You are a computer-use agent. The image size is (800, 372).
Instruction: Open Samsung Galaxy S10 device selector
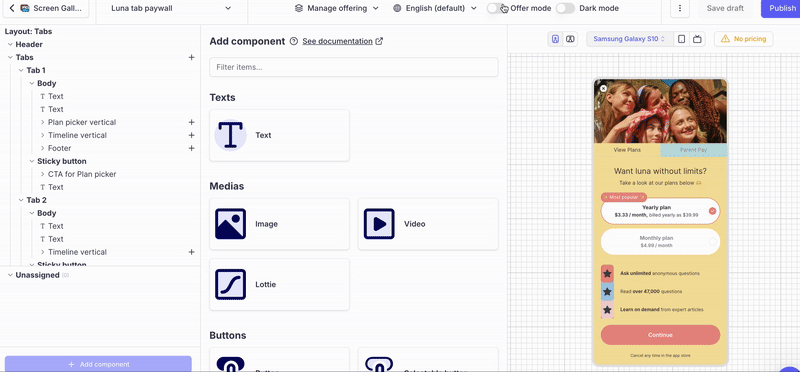630,39
